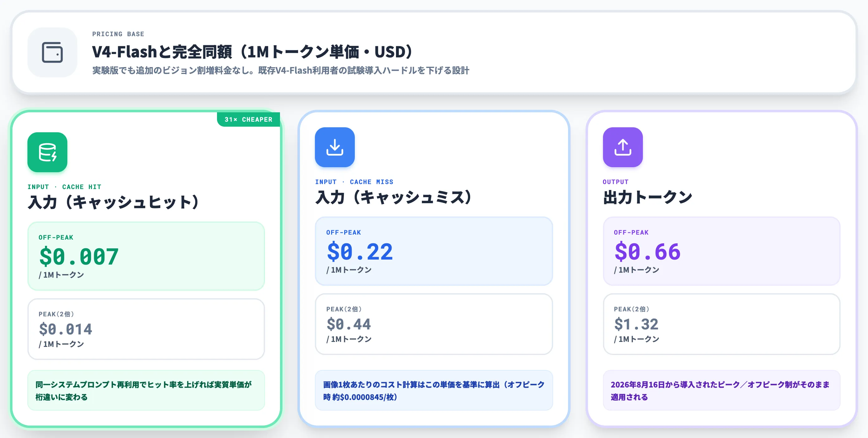Screen dimensions: 868x438
Task: Click the INPUT · CACHE MISS label
Action: [354, 182]
